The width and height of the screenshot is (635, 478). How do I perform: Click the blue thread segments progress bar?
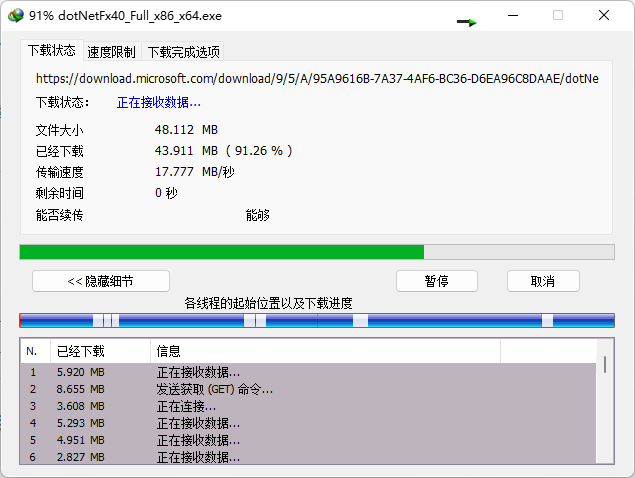point(317,320)
